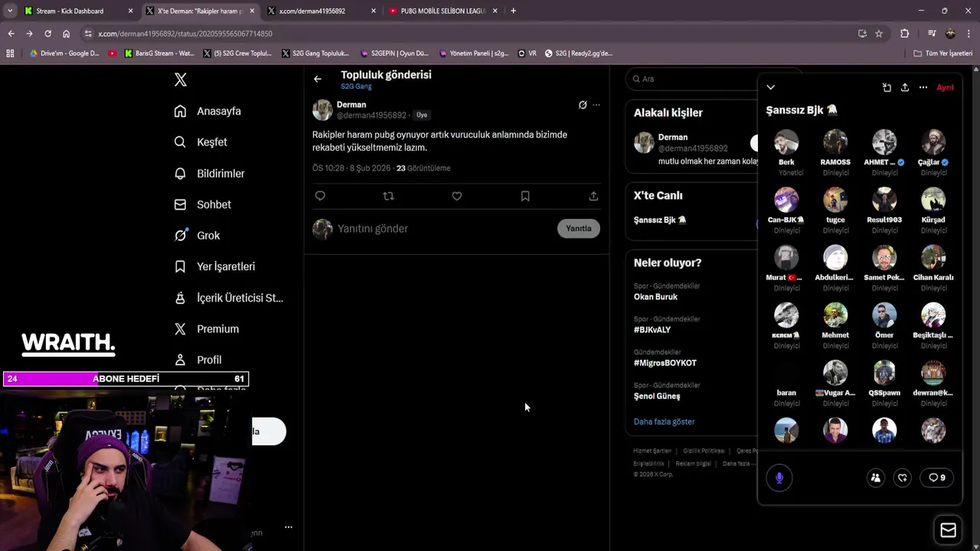The image size is (980, 551).
Task: Open İçerik Üreticisi studio item
Action: [x=229, y=298]
